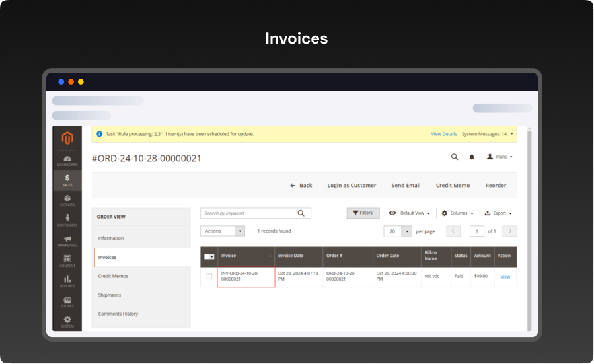Open the Default View dropdown
Viewport: 594px width, 364px height.
(410, 213)
